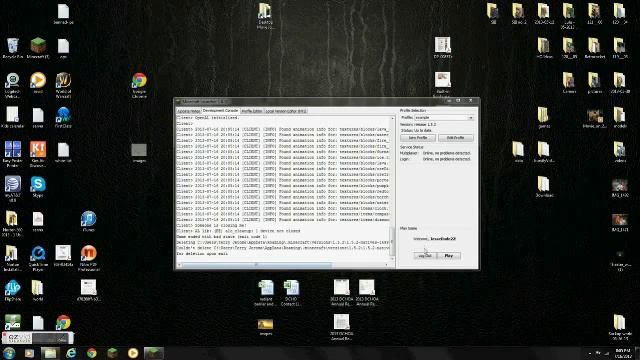
Task: Click the taskbar clock
Action: click(x=622, y=353)
